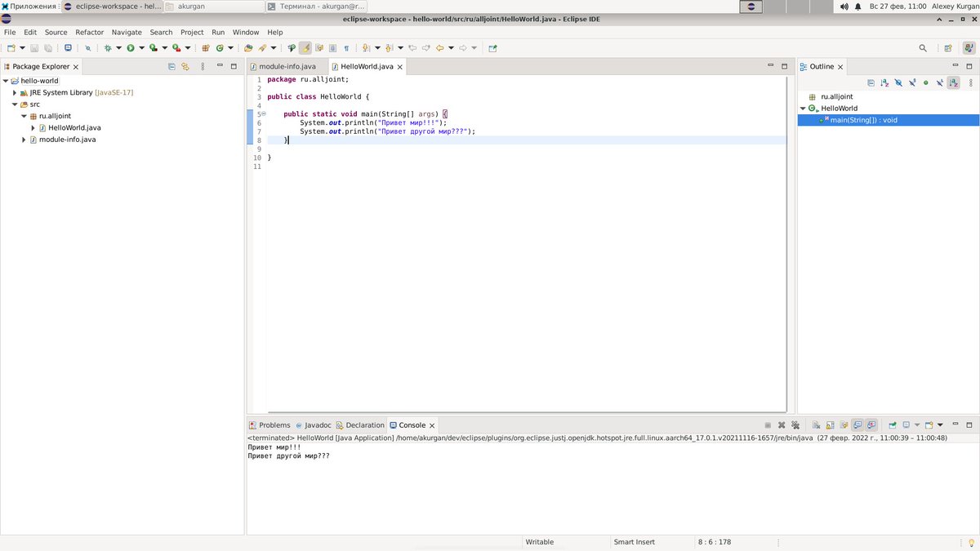Screen dimensions: 980x551
Task: Click Remove Launch in Console toolbar
Action: point(782,425)
